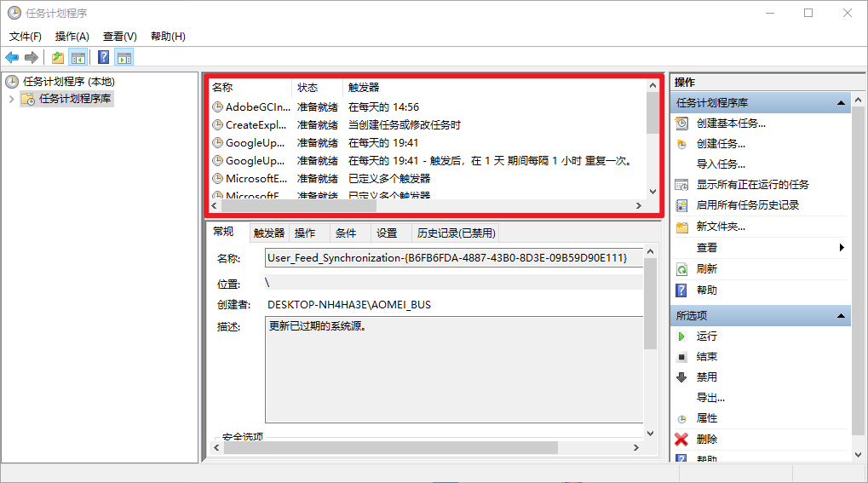The width and height of the screenshot is (868, 483).
Task: Click the up-one-level folder toolbar icon
Action: click(x=58, y=57)
